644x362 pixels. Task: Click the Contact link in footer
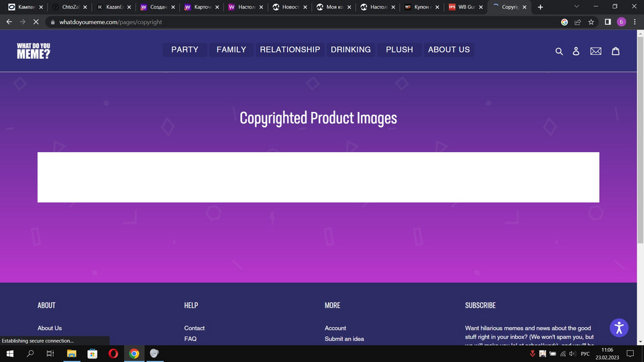(195, 328)
